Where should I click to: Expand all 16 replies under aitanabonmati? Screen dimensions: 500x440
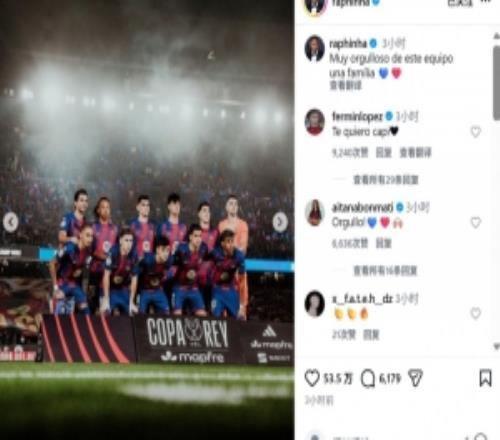click(x=385, y=271)
